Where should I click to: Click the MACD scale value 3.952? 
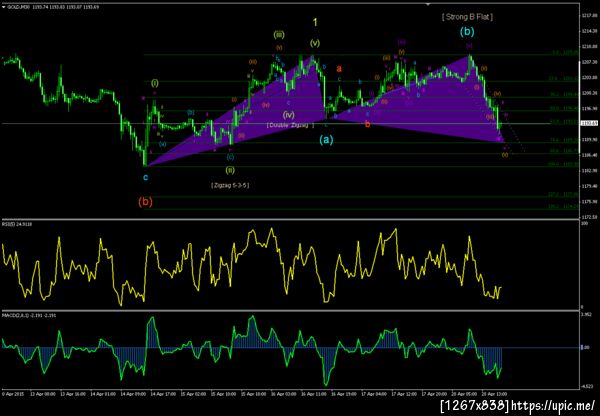pyautogui.click(x=586, y=315)
